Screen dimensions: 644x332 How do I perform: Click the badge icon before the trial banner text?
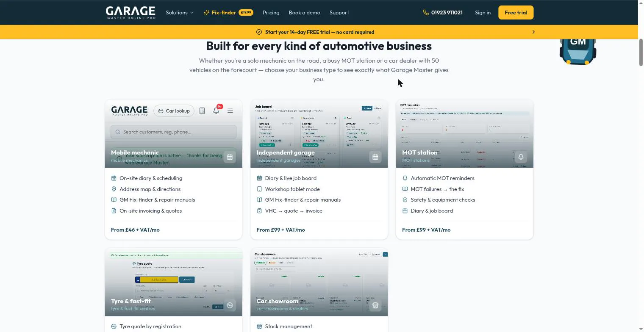click(x=259, y=32)
